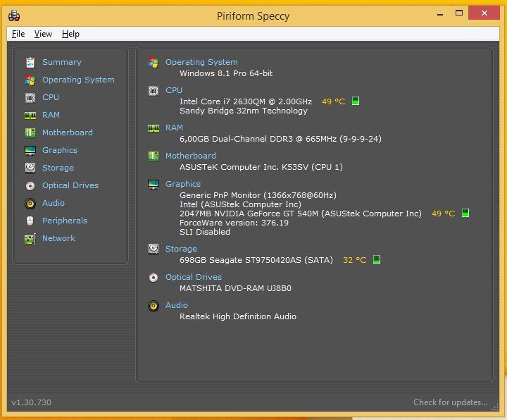View Storage section from sidebar
507x420 pixels.
pos(58,168)
